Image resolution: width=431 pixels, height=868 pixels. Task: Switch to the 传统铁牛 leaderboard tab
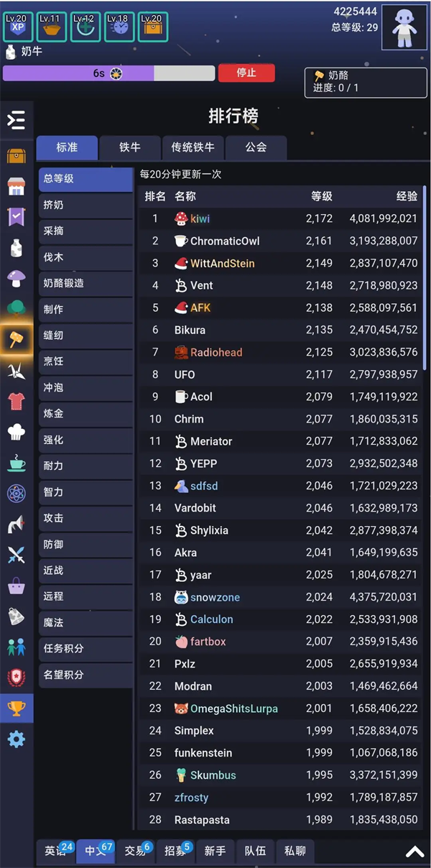[x=193, y=147]
